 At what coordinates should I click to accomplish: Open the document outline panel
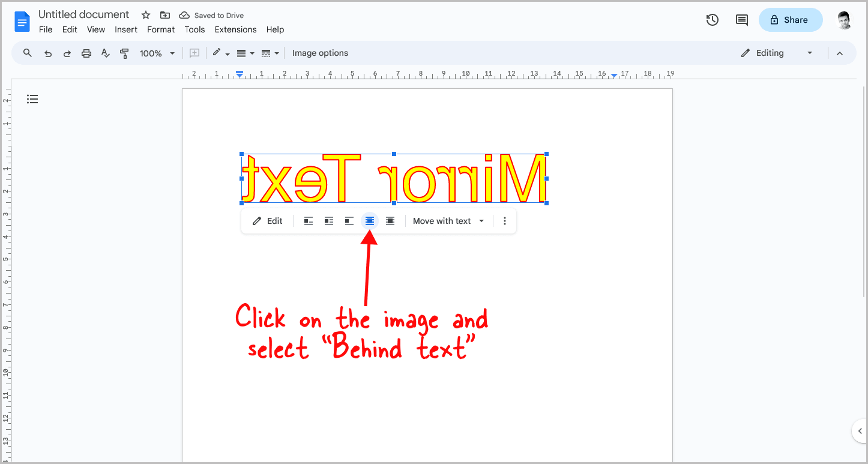[32, 98]
